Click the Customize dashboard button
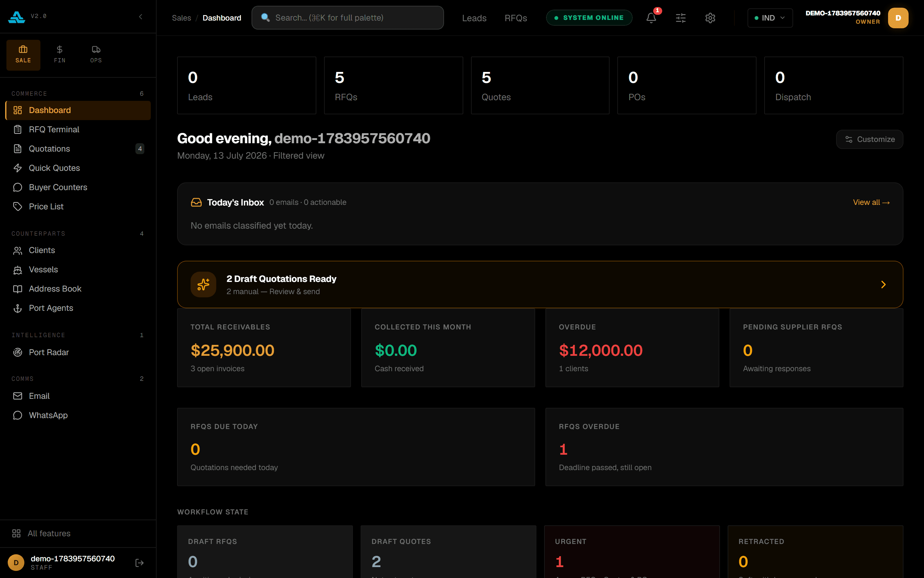 point(869,139)
